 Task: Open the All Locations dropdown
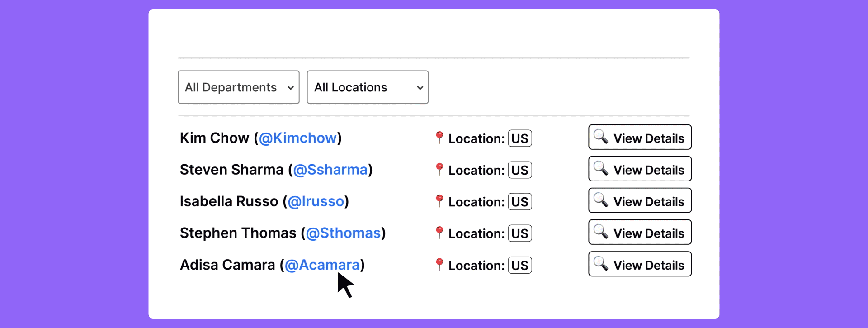(367, 87)
